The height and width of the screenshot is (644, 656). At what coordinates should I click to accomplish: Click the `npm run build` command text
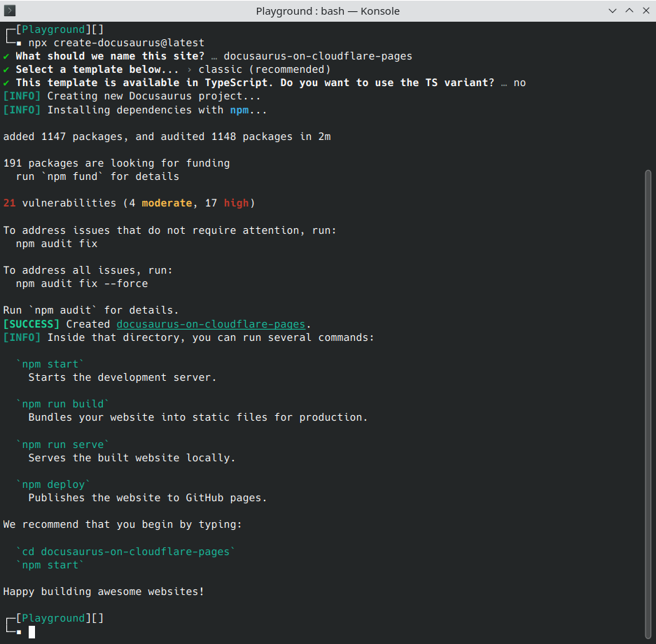pyautogui.click(x=63, y=404)
